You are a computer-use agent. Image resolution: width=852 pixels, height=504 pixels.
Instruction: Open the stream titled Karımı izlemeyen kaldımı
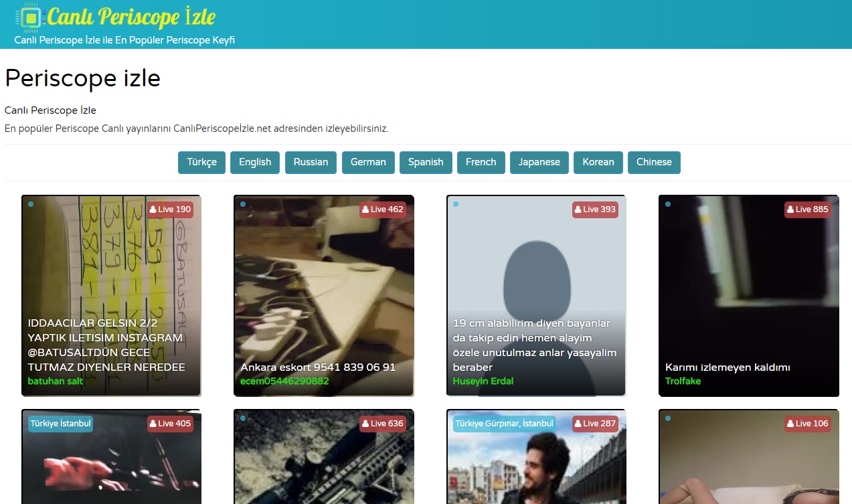pyautogui.click(x=728, y=367)
